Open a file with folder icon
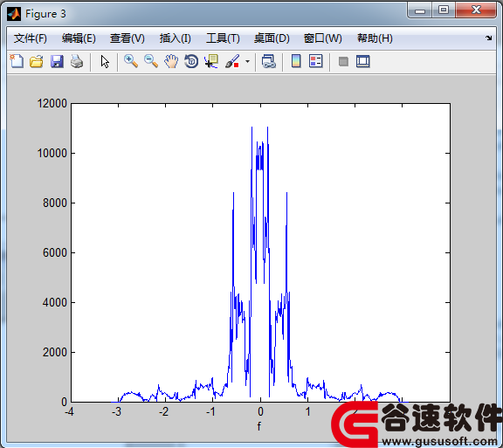 pos(37,61)
